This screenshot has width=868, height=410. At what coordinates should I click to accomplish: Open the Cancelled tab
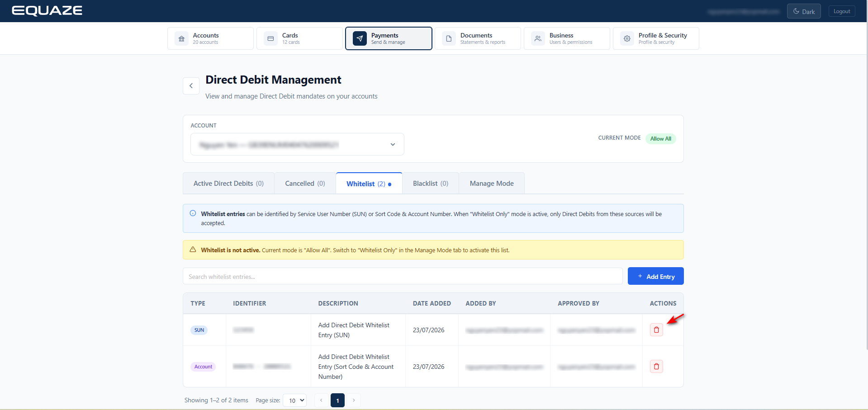[305, 184]
